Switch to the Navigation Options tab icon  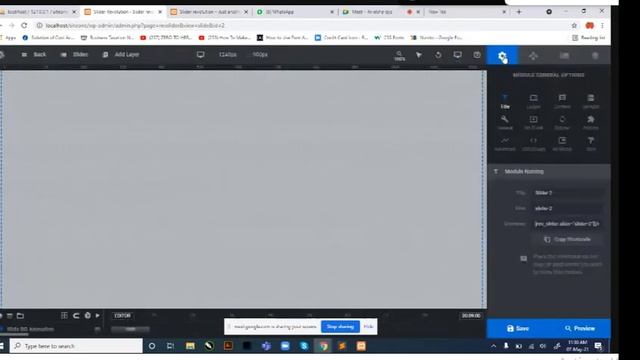[x=533, y=56]
